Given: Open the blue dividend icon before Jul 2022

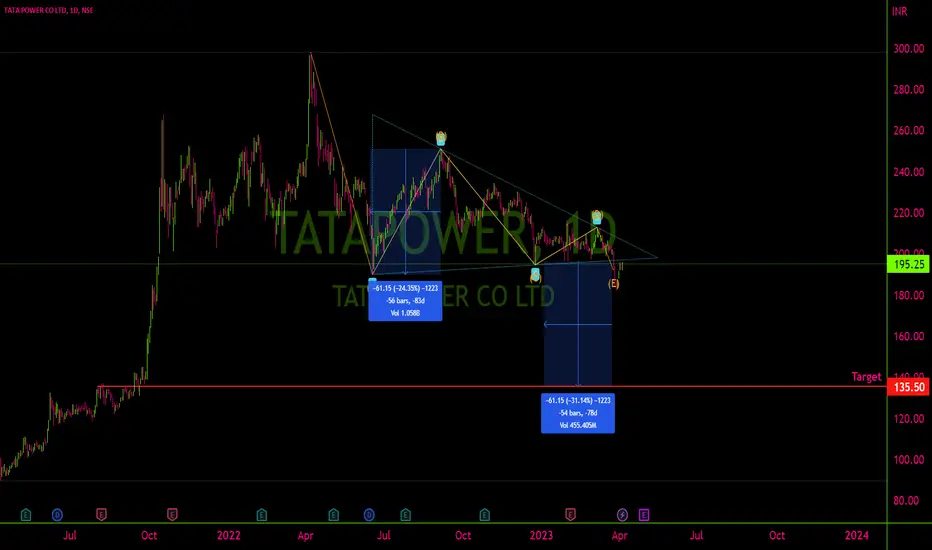Looking at the screenshot, I should pos(369,514).
